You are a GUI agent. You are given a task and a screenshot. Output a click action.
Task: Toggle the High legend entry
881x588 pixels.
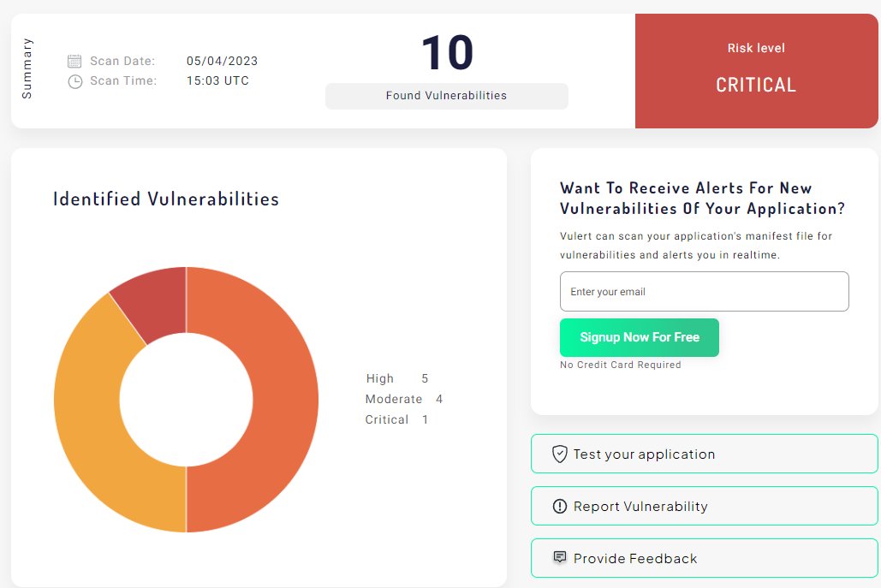tap(381, 378)
